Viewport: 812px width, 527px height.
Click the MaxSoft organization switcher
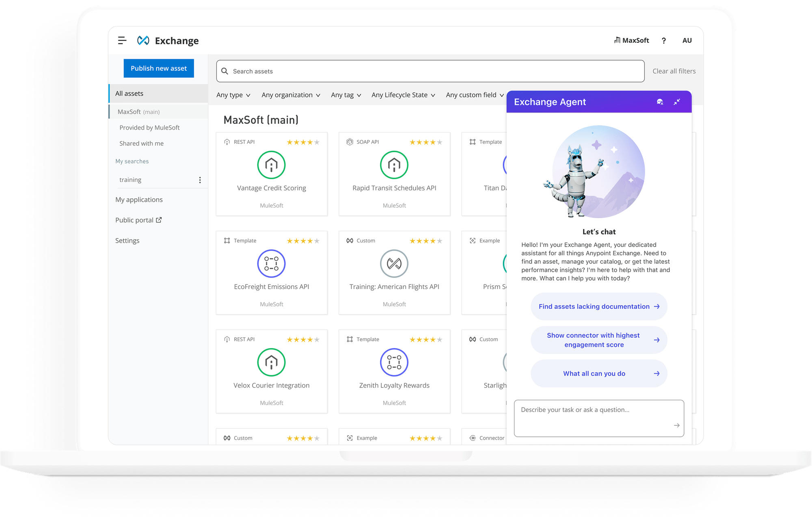(x=631, y=40)
